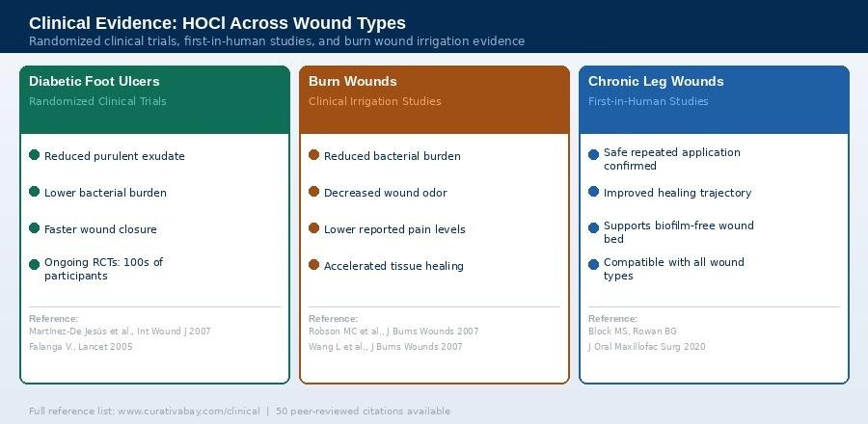This screenshot has height=424, width=868.
Task: Click the blue bullet beside Safe repeated application
Action: [x=593, y=154]
